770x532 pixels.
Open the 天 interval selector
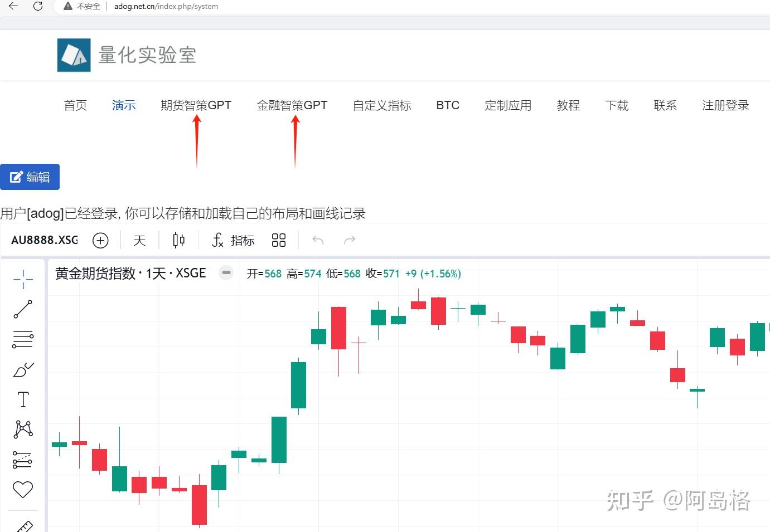coord(139,240)
